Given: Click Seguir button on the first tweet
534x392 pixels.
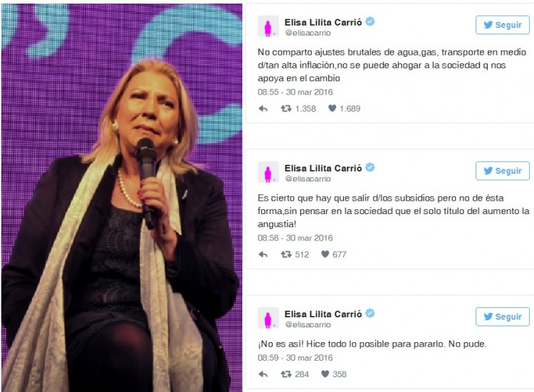Looking at the screenshot, I should click(x=503, y=25).
